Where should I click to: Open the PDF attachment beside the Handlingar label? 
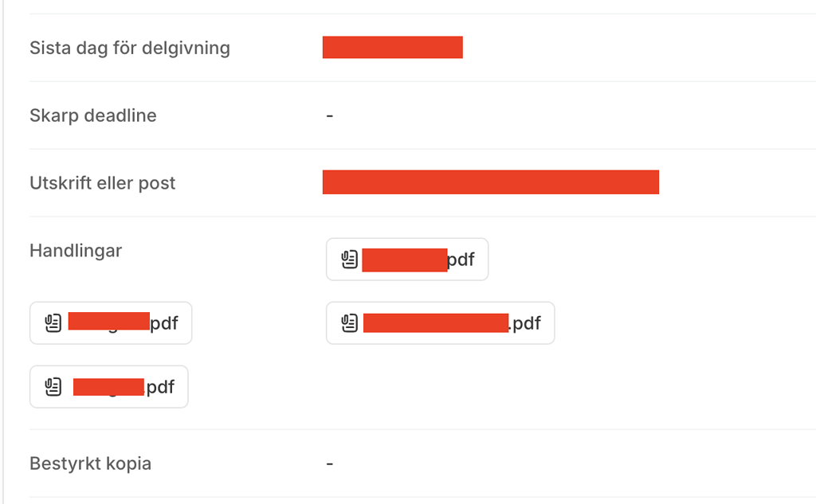(x=406, y=259)
